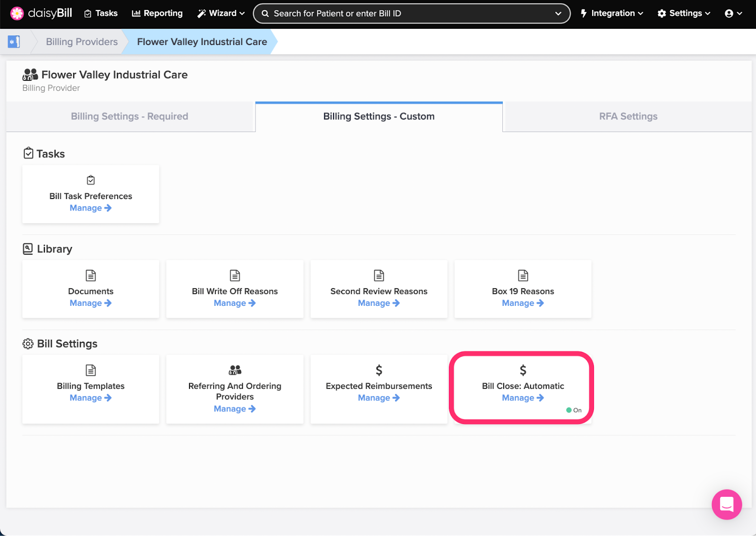Click the Wizard magic wand icon
The height and width of the screenshot is (536, 756).
tap(201, 13)
